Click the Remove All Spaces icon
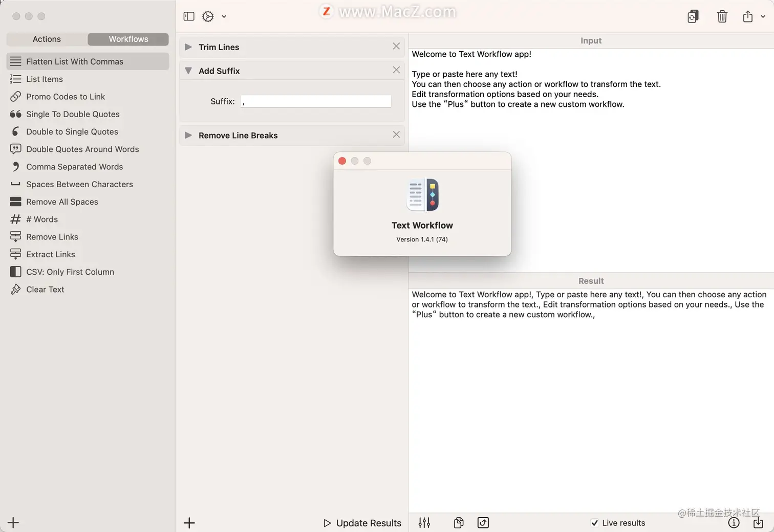This screenshot has width=774, height=532. pyautogui.click(x=16, y=202)
